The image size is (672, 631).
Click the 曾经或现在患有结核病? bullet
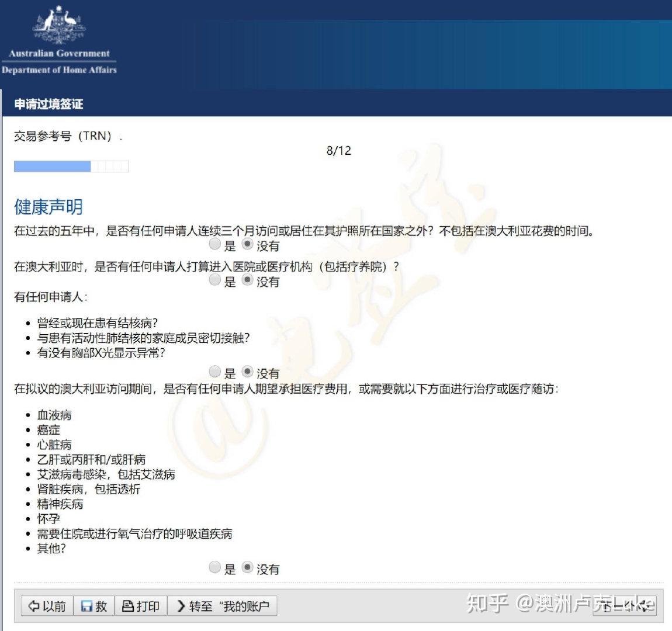pos(97,323)
